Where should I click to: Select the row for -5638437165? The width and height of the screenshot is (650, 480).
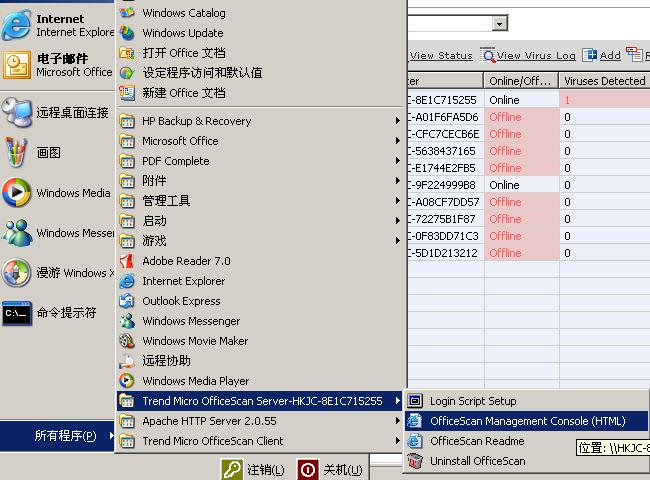coord(529,151)
